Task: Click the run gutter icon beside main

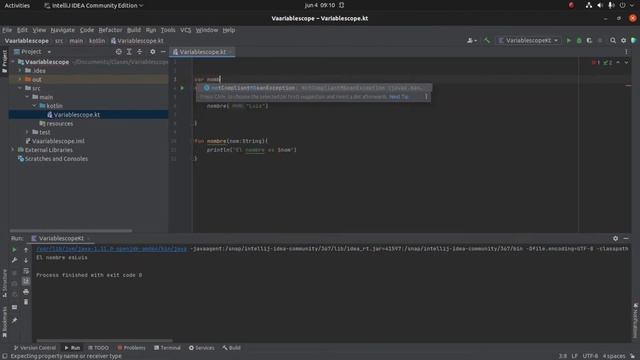Action: tap(182, 88)
